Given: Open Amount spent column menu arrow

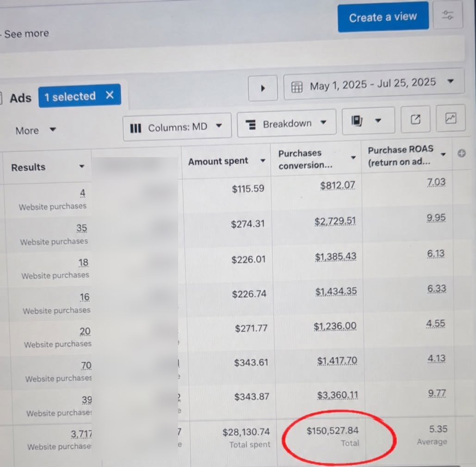Looking at the screenshot, I should click(263, 160).
